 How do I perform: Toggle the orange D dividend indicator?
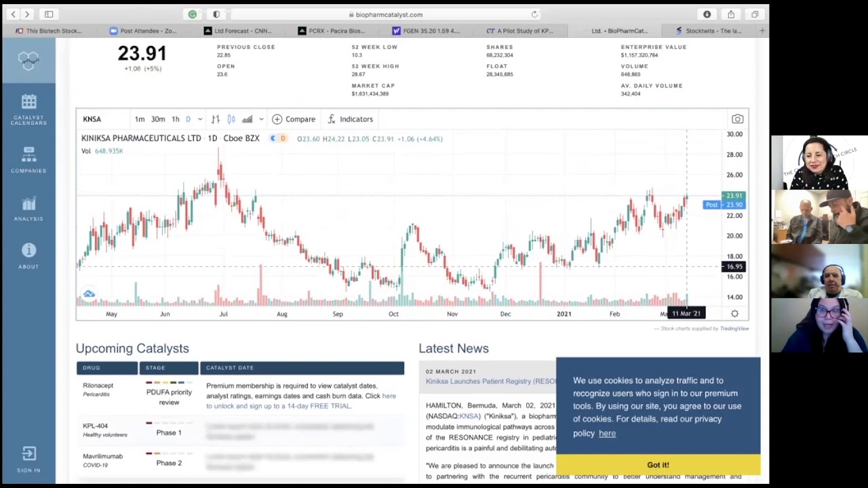[283, 139]
